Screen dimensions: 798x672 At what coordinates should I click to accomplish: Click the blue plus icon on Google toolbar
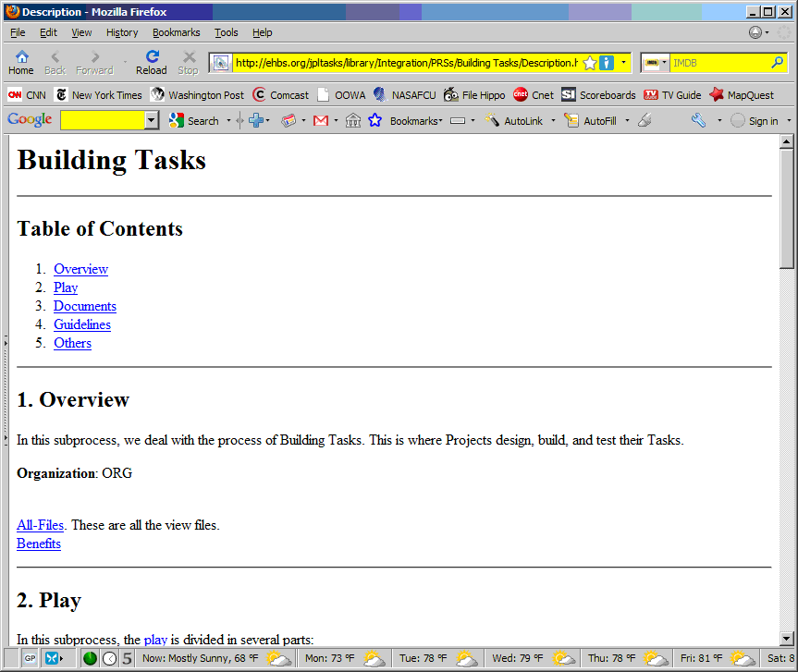[x=255, y=120]
